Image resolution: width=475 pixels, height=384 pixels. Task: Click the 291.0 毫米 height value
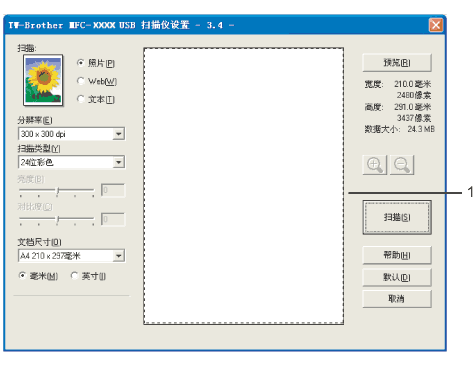click(x=413, y=107)
